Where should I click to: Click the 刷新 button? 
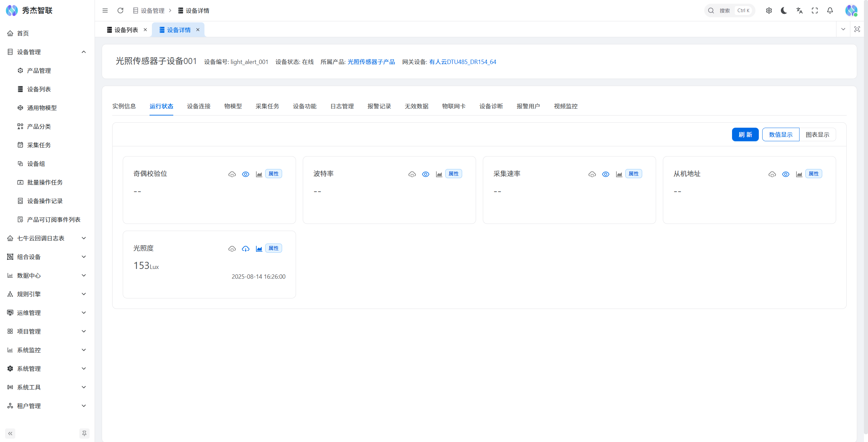(745, 135)
